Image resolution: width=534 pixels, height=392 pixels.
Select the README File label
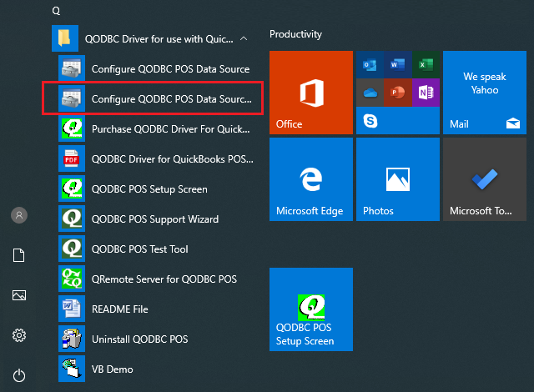click(x=120, y=309)
